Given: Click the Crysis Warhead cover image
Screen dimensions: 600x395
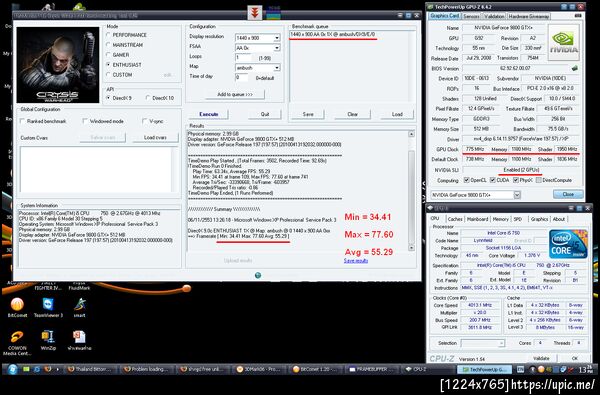Looking at the screenshot, I should pos(58,65).
